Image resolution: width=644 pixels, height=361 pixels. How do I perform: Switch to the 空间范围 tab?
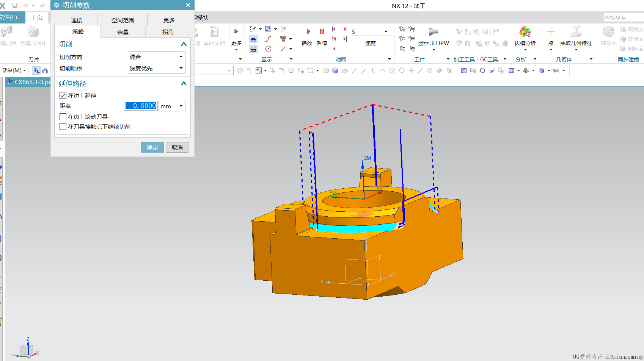pos(123,20)
